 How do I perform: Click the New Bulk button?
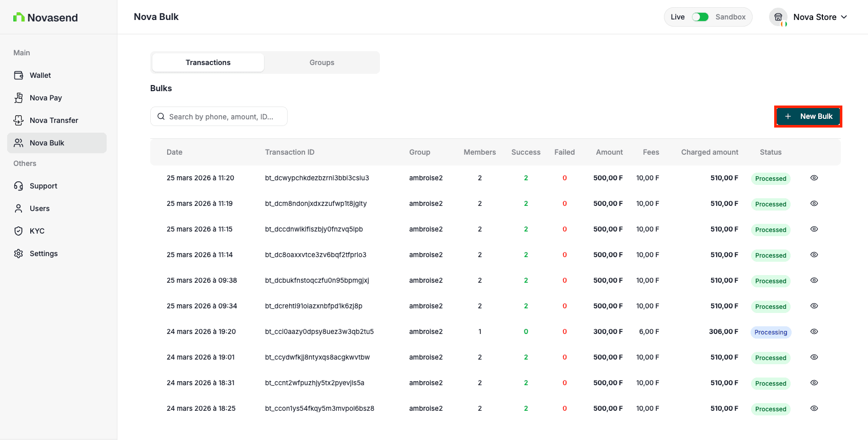(x=808, y=116)
